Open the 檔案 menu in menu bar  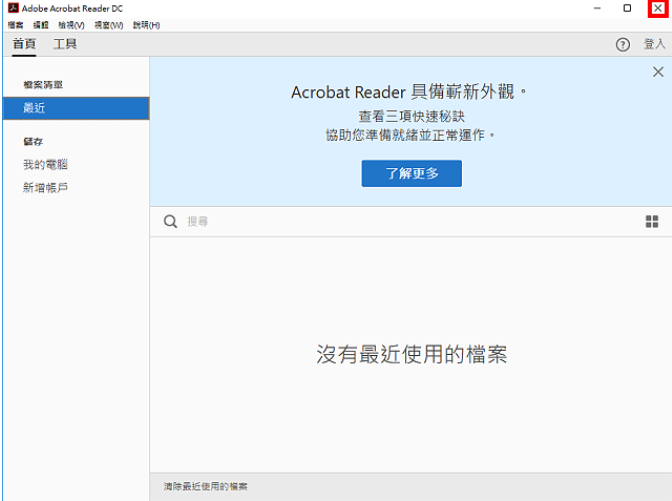(x=15, y=25)
